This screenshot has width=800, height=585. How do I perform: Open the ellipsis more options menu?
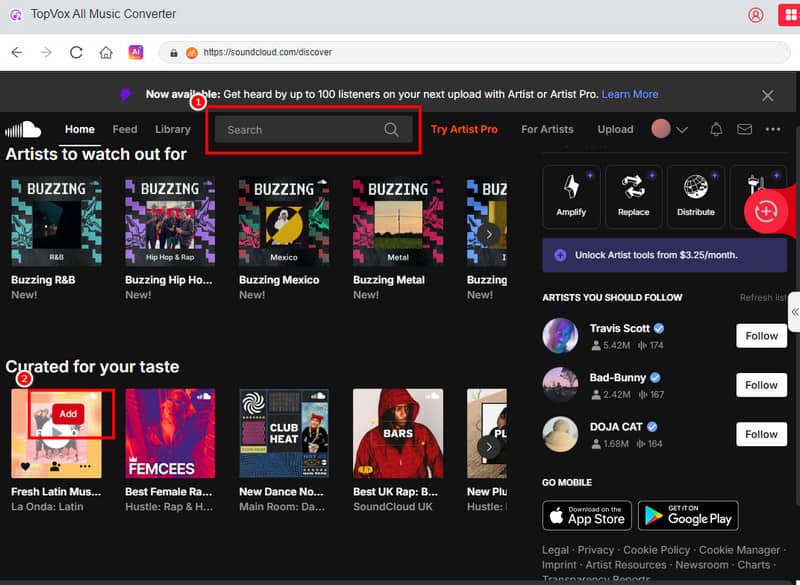coord(773,130)
